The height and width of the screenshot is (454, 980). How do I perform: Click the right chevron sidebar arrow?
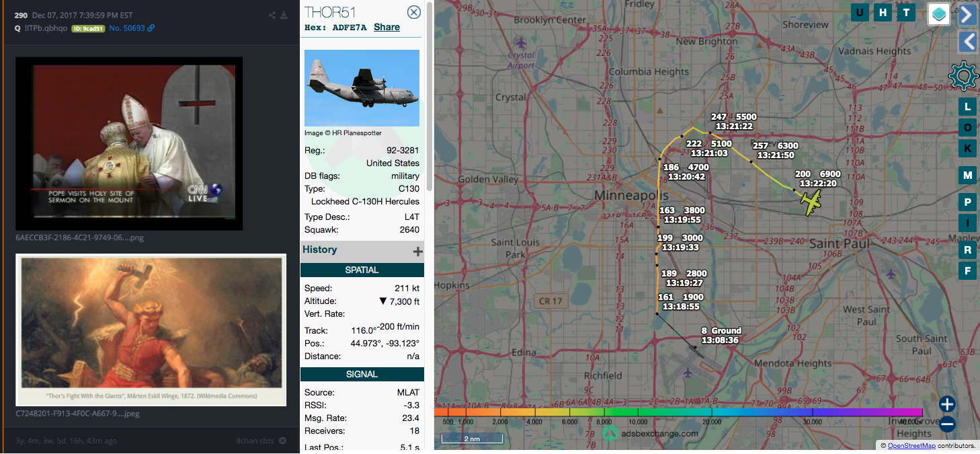[x=967, y=14]
